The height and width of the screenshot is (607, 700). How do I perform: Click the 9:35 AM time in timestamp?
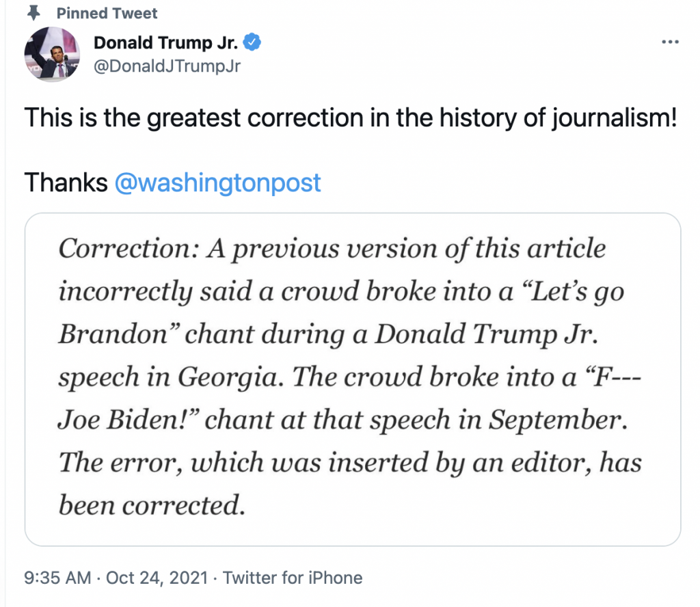pyautogui.click(x=57, y=578)
